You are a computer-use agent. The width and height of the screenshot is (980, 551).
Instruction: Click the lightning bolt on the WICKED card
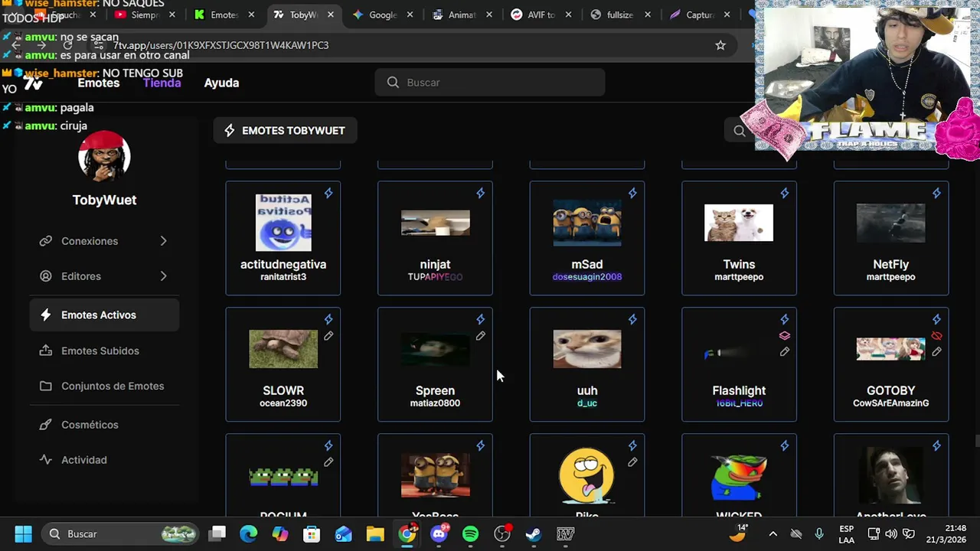(784, 446)
